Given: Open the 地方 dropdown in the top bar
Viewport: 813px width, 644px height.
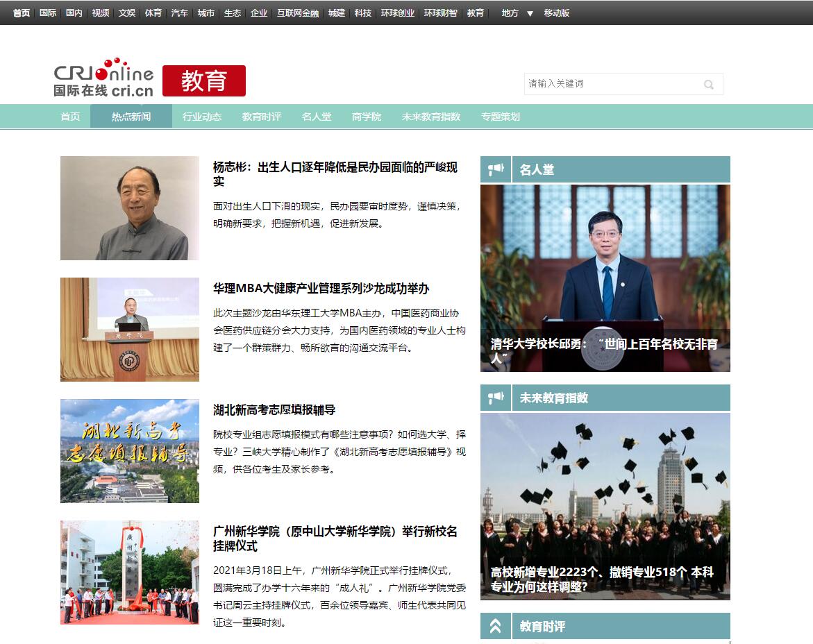Looking at the screenshot, I should tap(512, 12).
